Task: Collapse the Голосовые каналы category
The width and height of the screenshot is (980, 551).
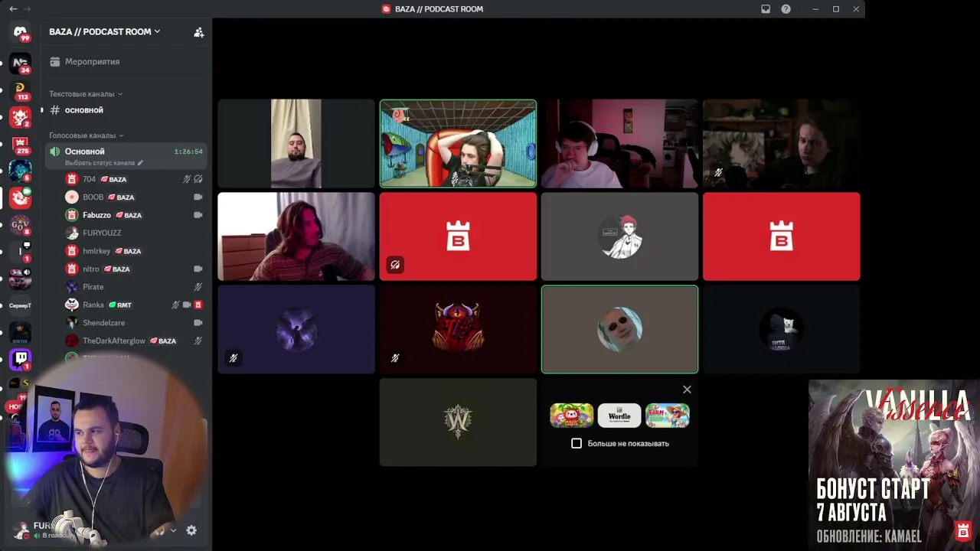Action: (87, 135)
